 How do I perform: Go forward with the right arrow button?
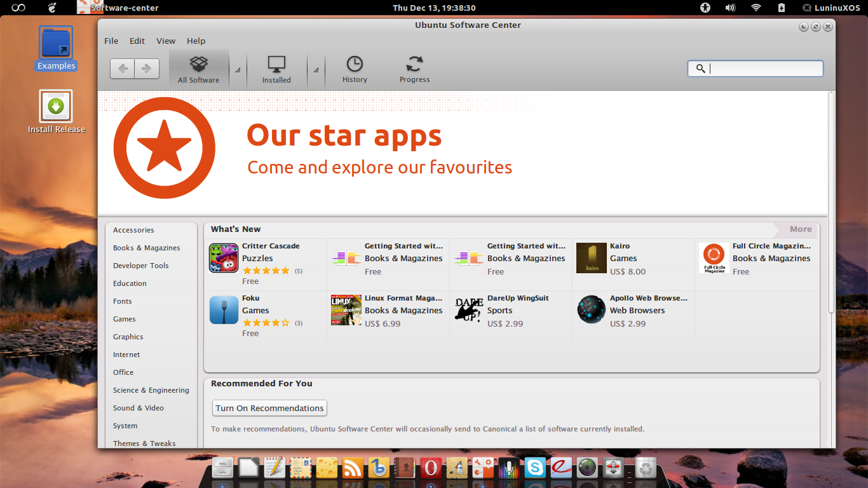pyautogui.click(x=147, y=69)
